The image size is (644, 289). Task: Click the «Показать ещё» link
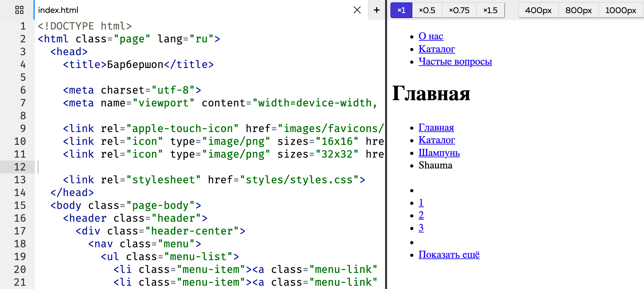click(449, 255)
